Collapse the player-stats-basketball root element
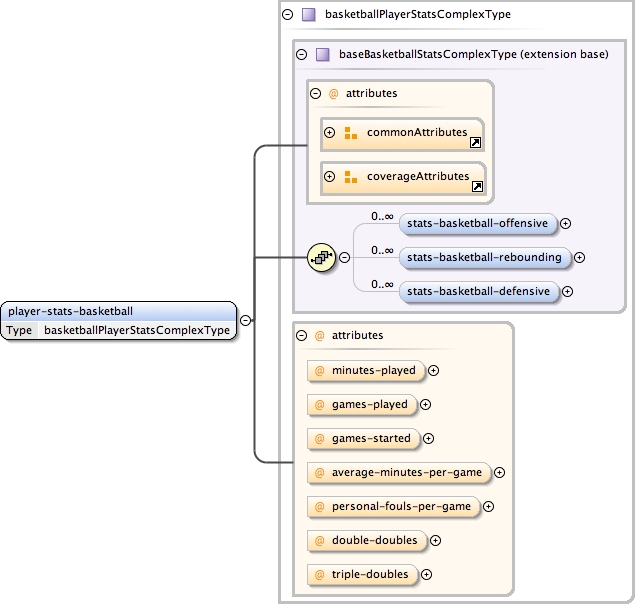Image resolution: width=635 pixels, height=604 pixels. pos(245,321)
